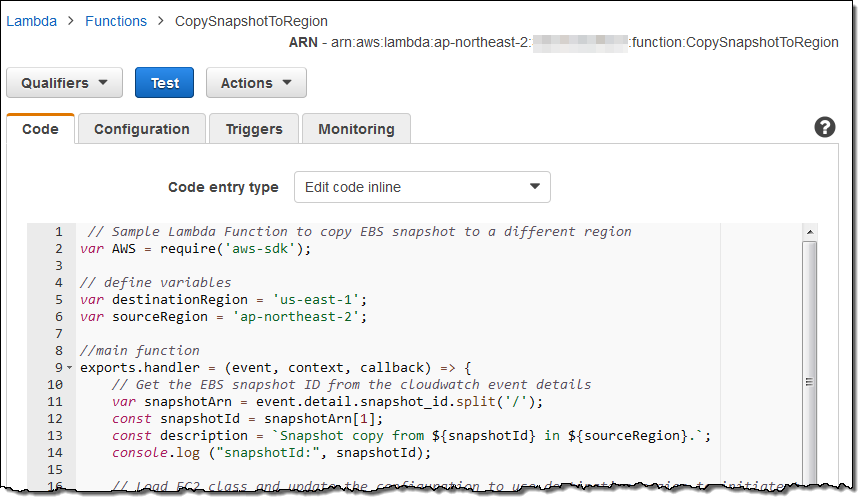Open the Triggers tab
This screenshot has height=502, width=863.
click(254, 129)
